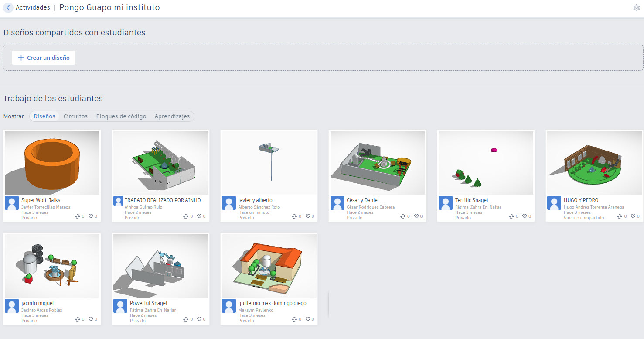644x339 pixels.
Task: Click the TRABAJO REALIZADO POR:AINHO... title
Action: (x=164, y=200)
